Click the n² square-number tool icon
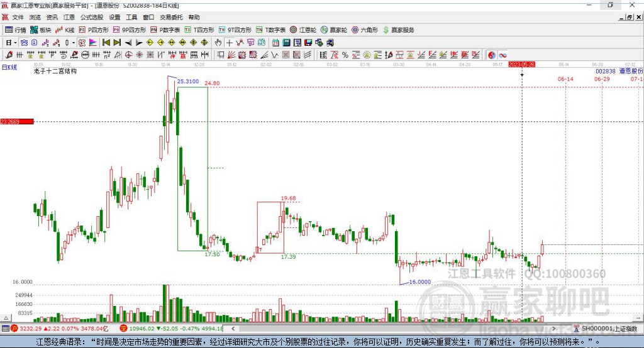 pos(107,55)
